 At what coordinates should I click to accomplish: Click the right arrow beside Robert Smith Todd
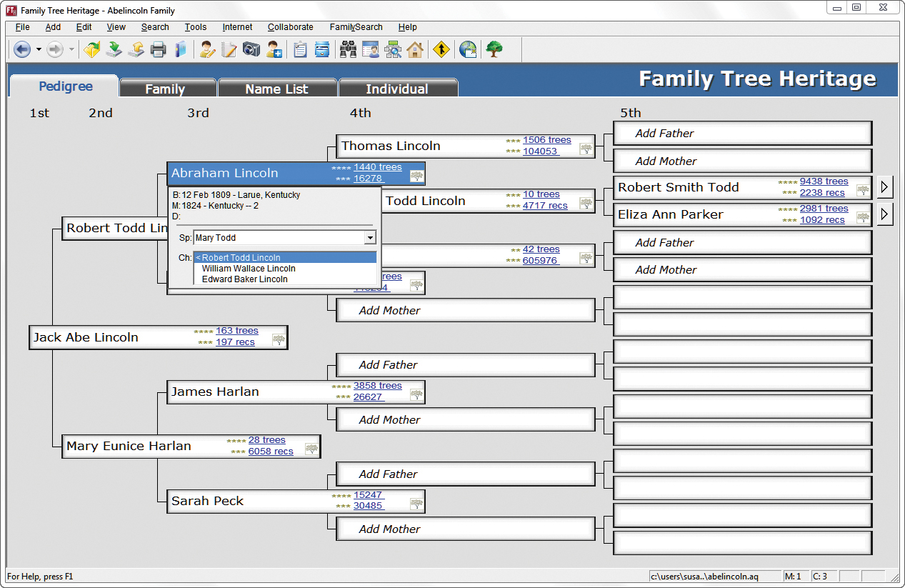point(884,187)
